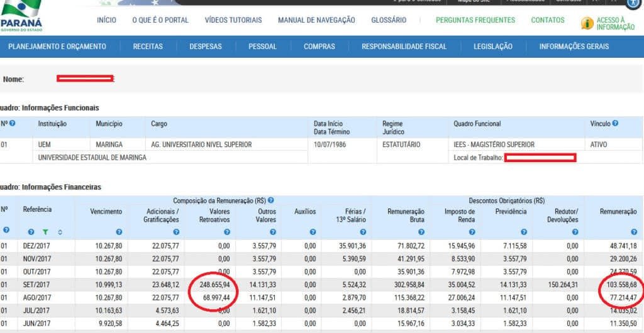
Task: Open the Vídeos Tutoriais link
Action: pyautogui.click(x=233, y=20)
